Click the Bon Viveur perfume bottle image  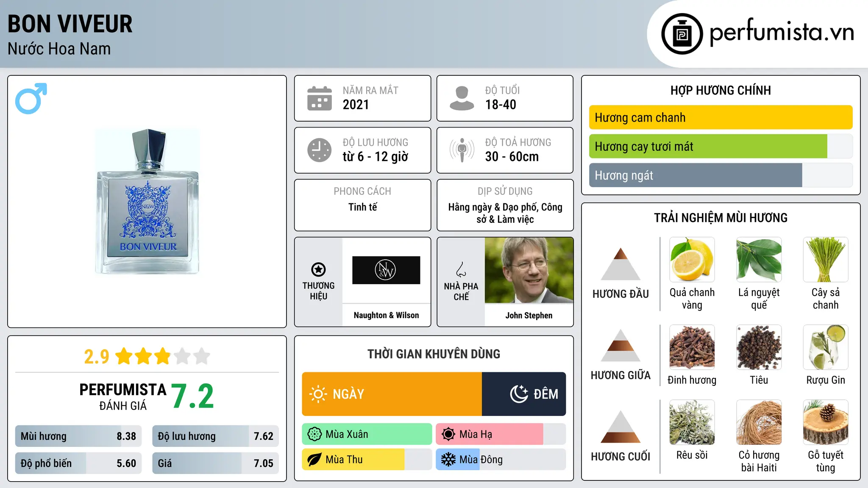tap(147, 201)
